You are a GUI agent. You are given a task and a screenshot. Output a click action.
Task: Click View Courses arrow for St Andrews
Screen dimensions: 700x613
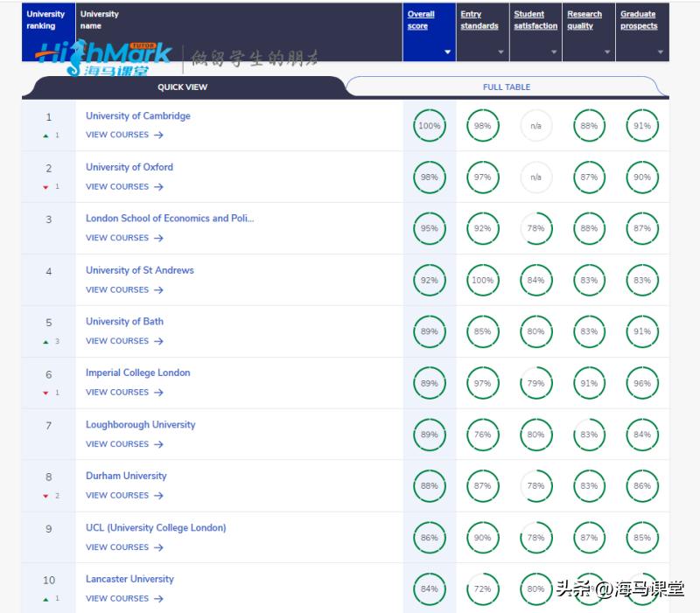pos(158,290)
